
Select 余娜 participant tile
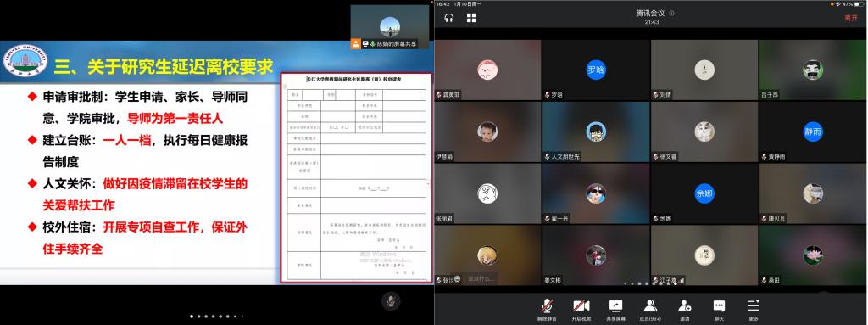click(704, 193)
